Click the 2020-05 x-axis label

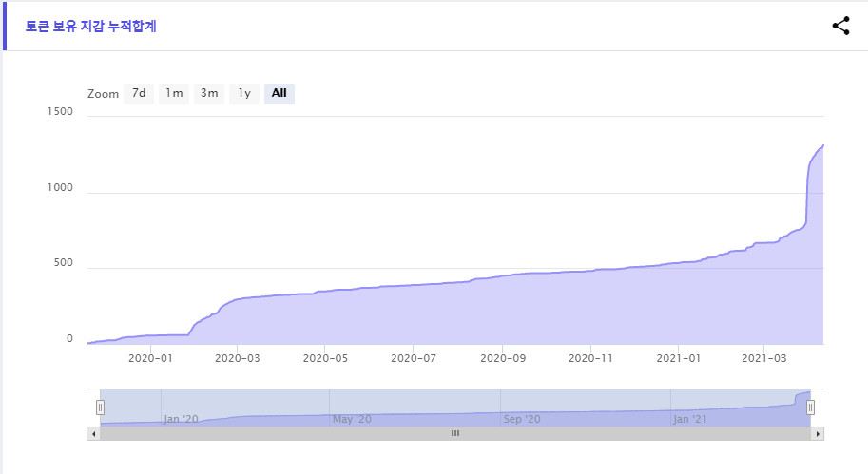point(325,358)
